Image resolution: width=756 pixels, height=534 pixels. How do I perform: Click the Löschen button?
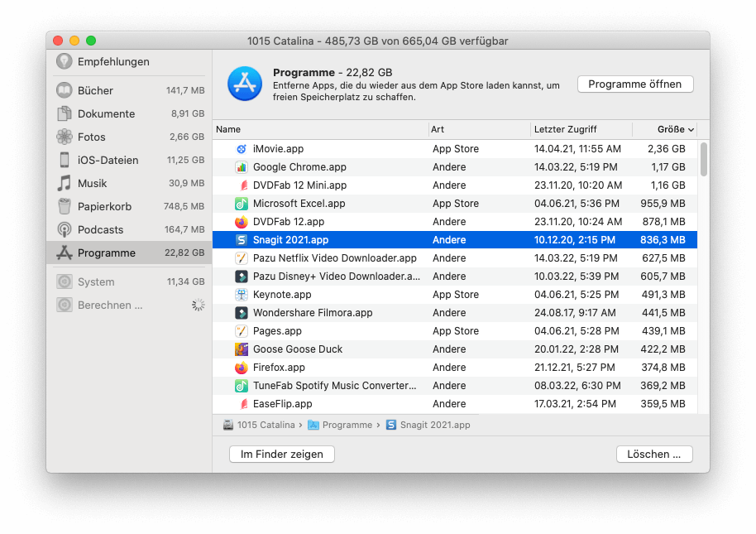[x=654, y=454]
